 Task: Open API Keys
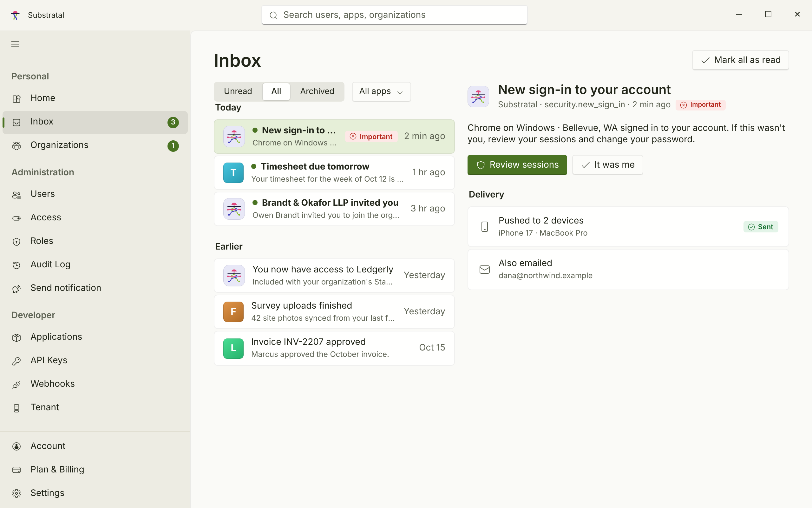coord(95,360)
